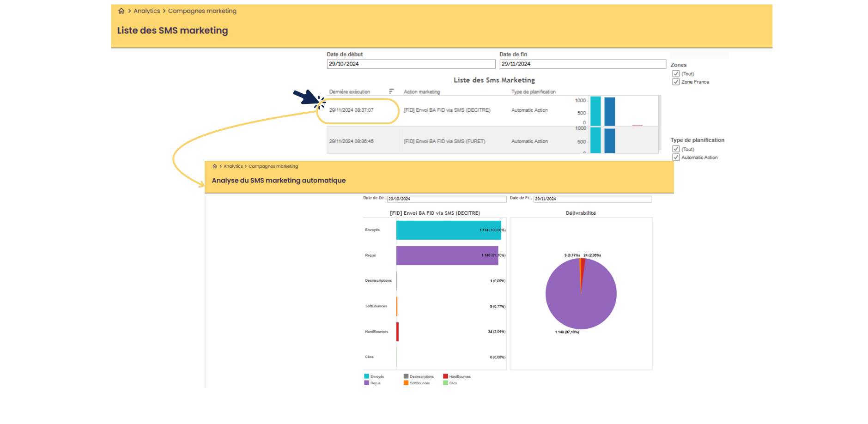Click the Envoyés legend color square
Screen dimensions: 868x424
[x=366, y=376]
